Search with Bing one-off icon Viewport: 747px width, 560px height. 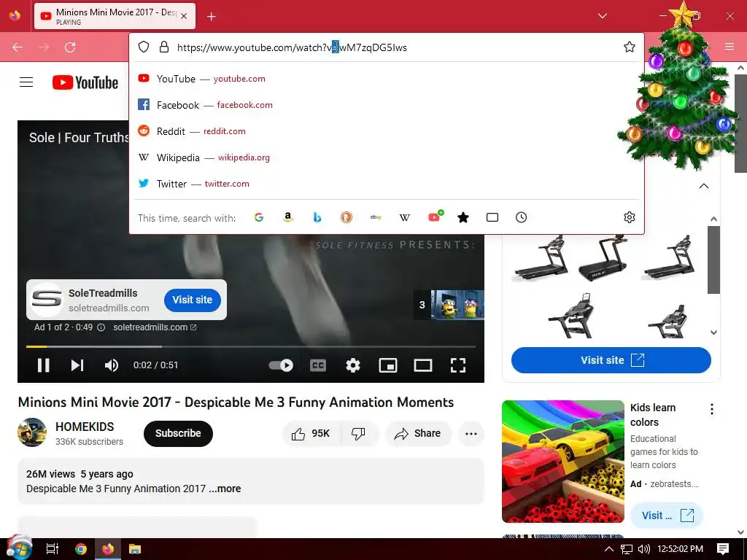(317, 217)
